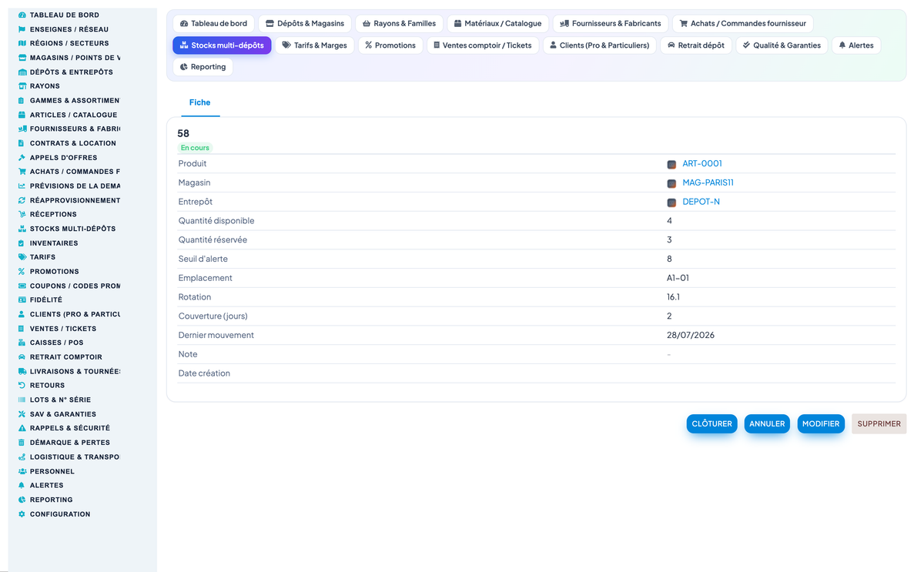Image resolution: width=924 pixels, height=572 pixels.
Task: Click the Personnel people icon in sidebar
Action: click(x=22, y=471)
